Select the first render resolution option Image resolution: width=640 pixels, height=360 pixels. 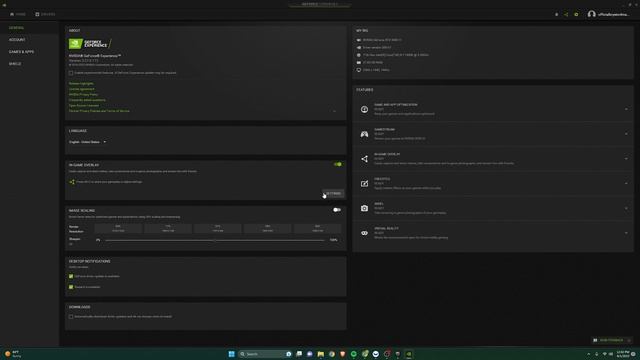coord(118,229)
